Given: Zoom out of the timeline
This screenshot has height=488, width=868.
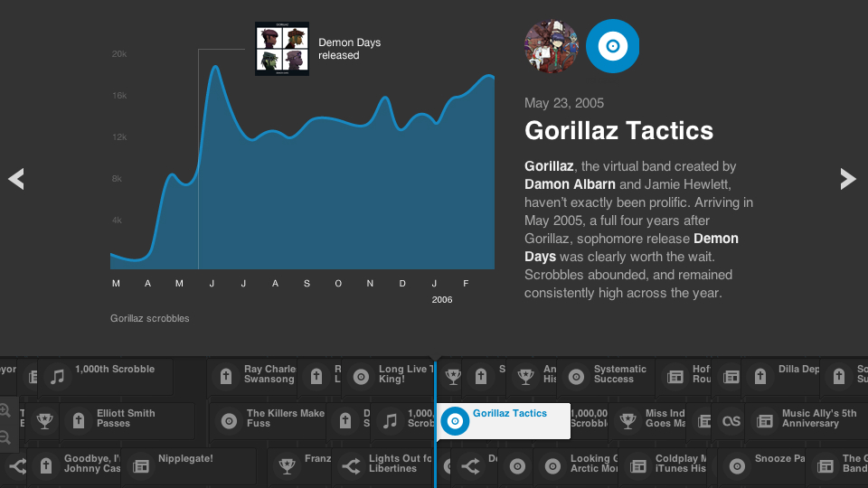Looking at the screenshot, I should tap(5, 437).
